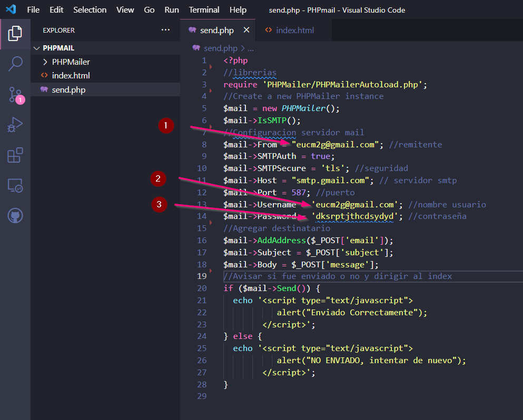Click the 'tls' string on line 10
This screenshot has height=420, width=523.
point(332,168)
